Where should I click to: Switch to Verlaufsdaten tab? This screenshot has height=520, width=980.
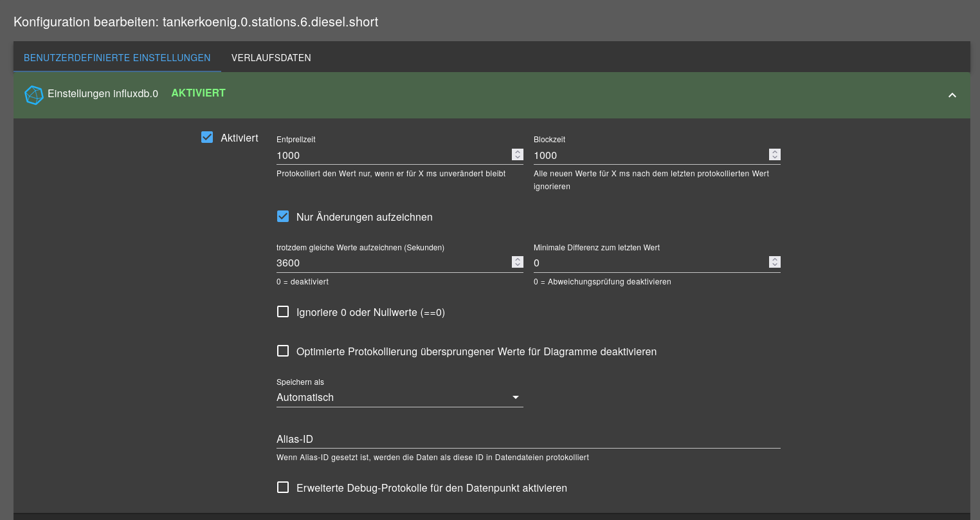(271, 58)
